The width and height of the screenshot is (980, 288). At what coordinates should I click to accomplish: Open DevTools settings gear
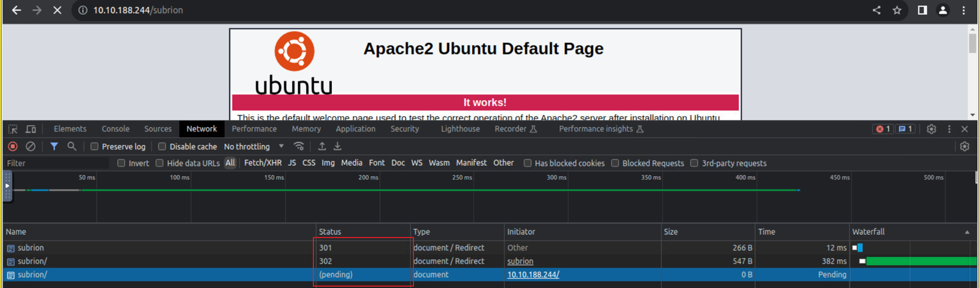(x=931, y=129)
